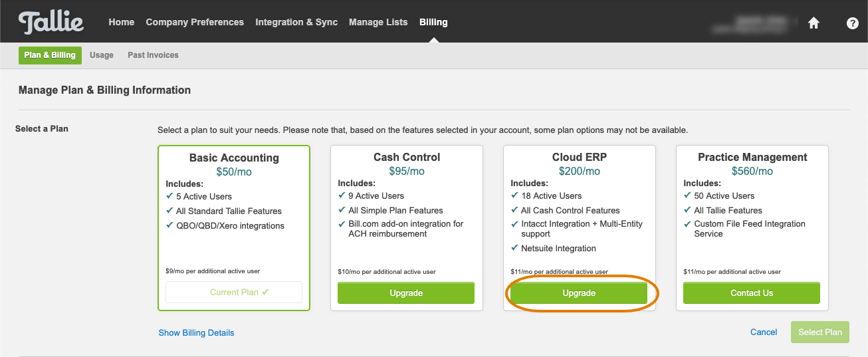Click the $95/mo price
This screenshot has height=357, width=868.
(407, 172)
